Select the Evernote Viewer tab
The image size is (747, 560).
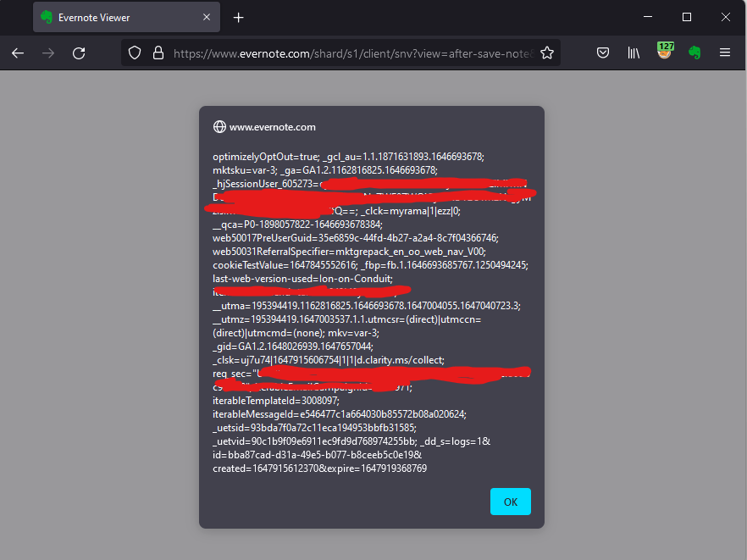pos(126,17)
